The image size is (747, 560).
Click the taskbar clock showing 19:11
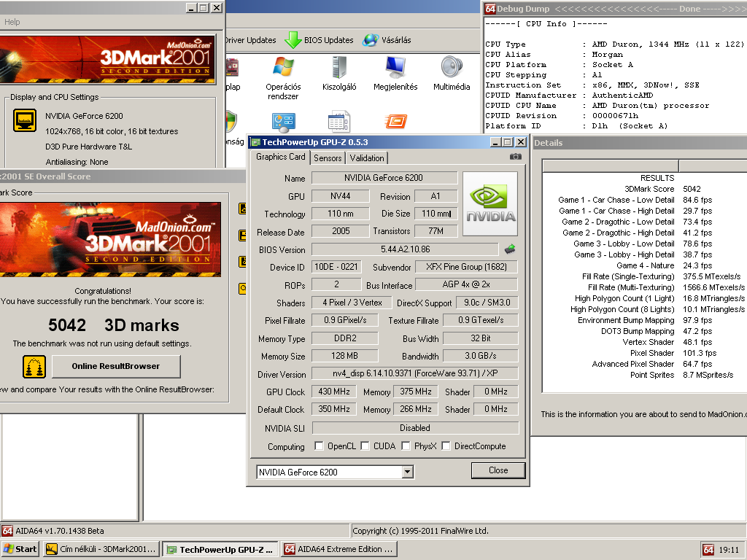(729, 550)
